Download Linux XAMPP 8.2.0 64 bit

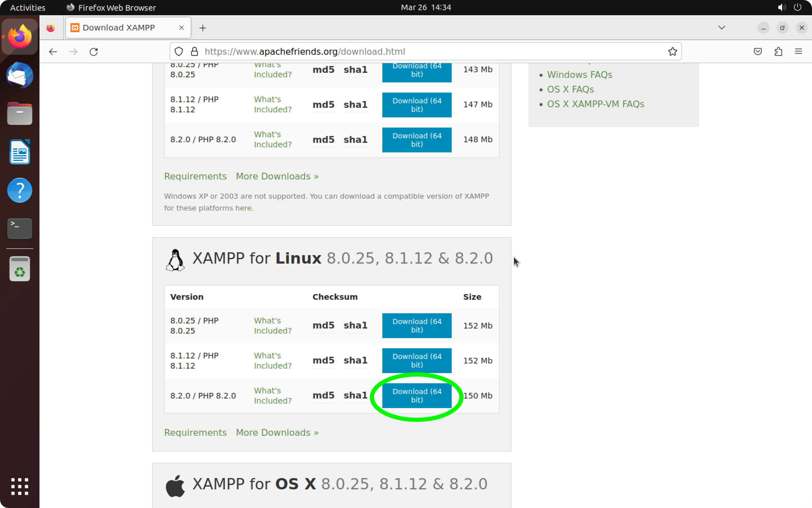[x=417, y=396]
